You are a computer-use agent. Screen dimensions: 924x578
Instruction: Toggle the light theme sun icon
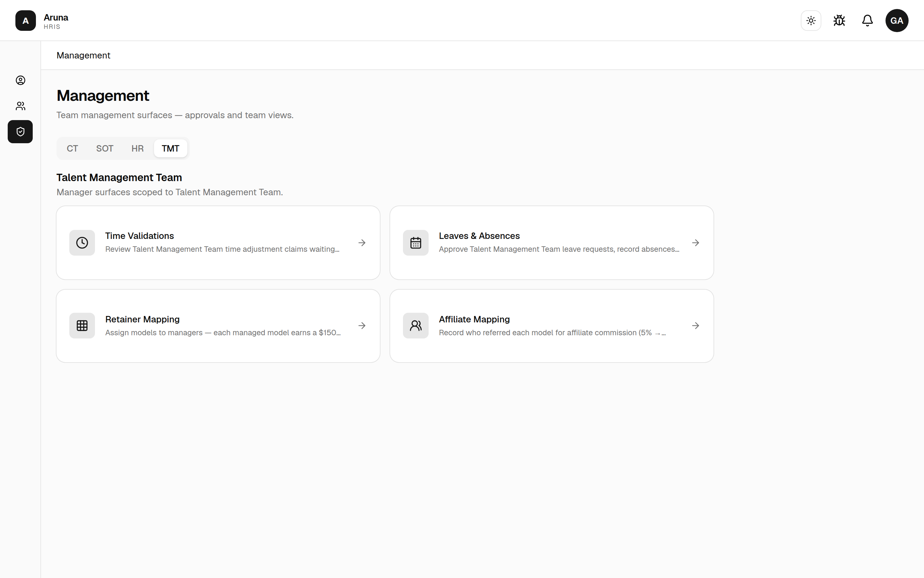[811, 21]
